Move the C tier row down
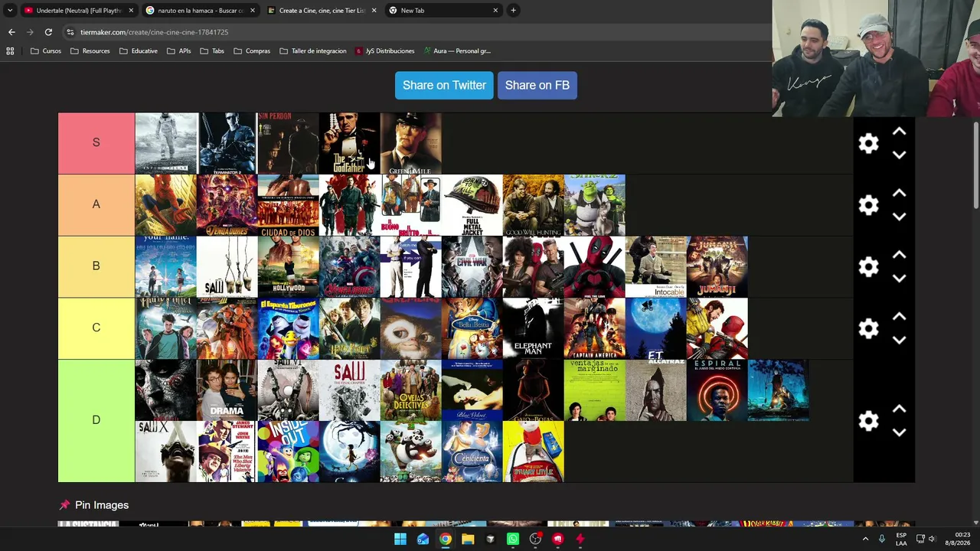980x551 pixels. 900,340
